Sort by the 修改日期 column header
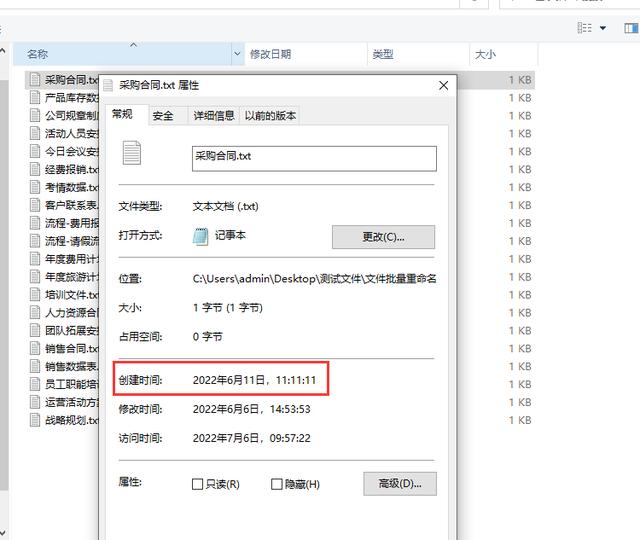Image resolution: width=640 pixels, height=540 pixels. click(x=306, y=54)
